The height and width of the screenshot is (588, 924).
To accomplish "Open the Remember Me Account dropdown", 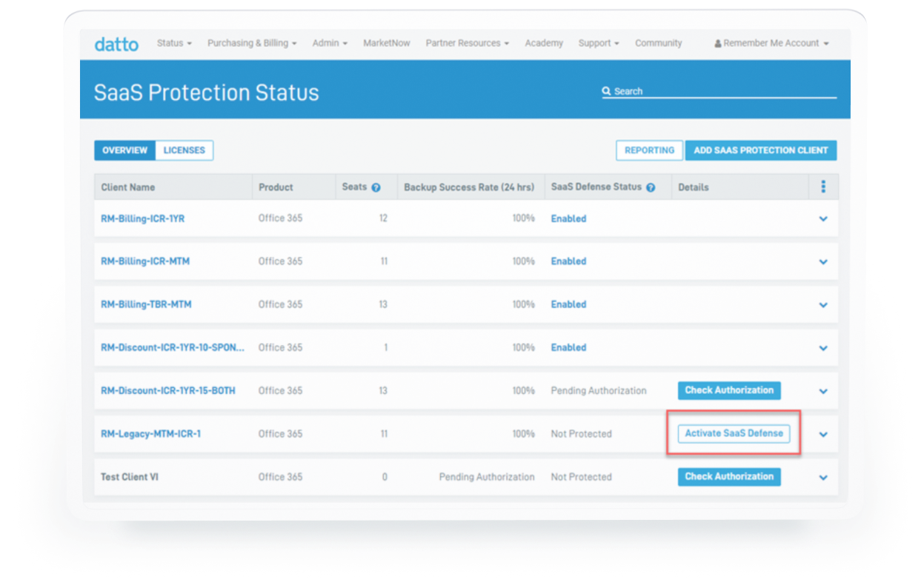I will coord(772,43).
